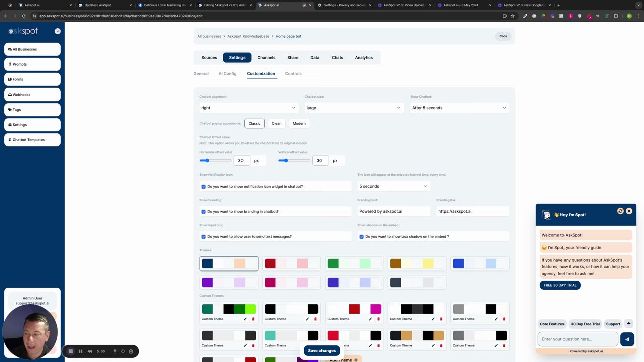
Task: Select the Classic pop up appearance
Action: coord(254,123)
